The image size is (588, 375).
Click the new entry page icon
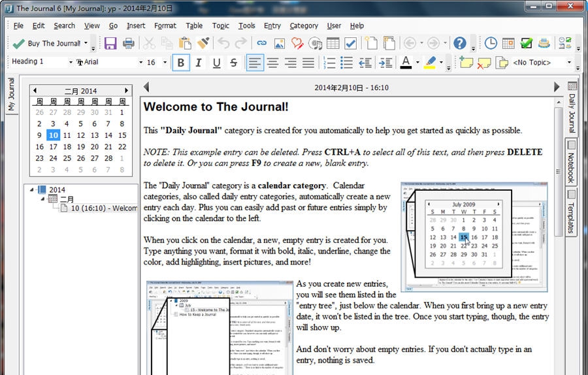pyautogui.click(x=371, y=44)
